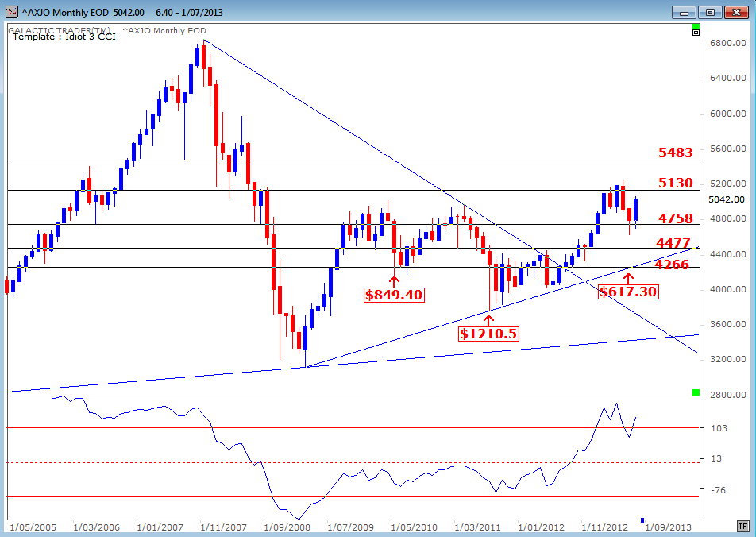
Task: Click the 1/09/2008 date label
Action: pyautogui.click(x=287, y=527)
